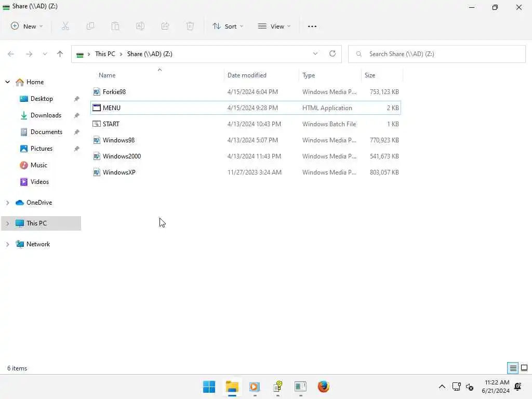The image size is (532, 399).
Task: Open the Sort dropdown menu
Action: pyautogui.click(x=228, y=26)
